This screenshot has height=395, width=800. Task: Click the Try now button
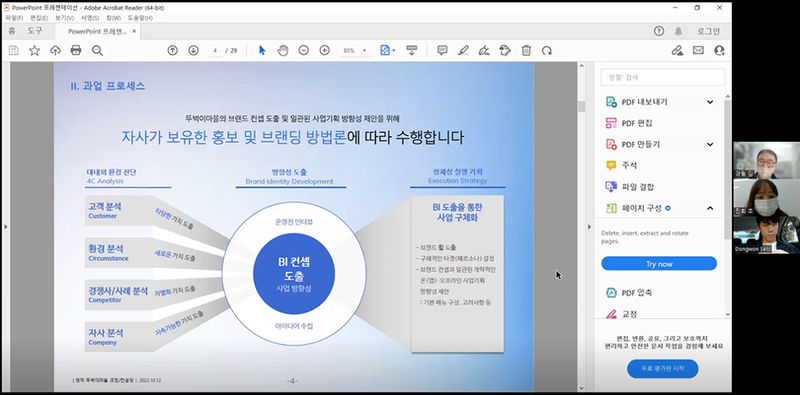click(659, 264)
